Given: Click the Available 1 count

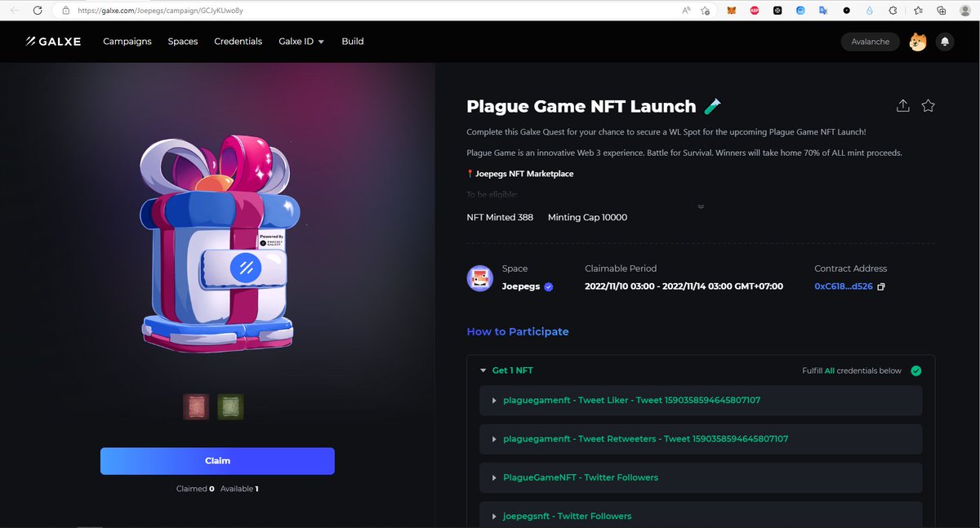Looking at the screenshot, I should coord(239,489).
